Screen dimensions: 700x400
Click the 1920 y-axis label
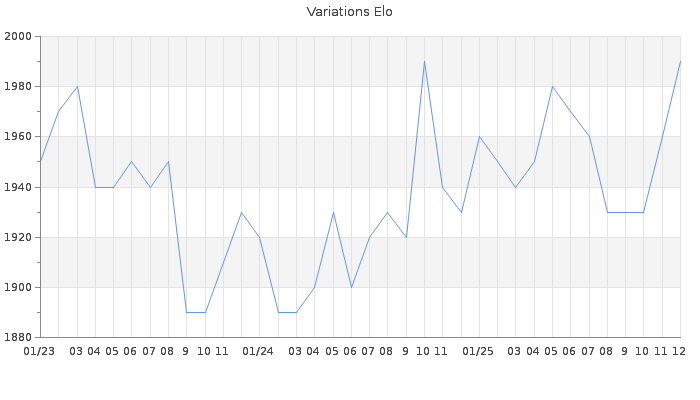tap(19, 237)
